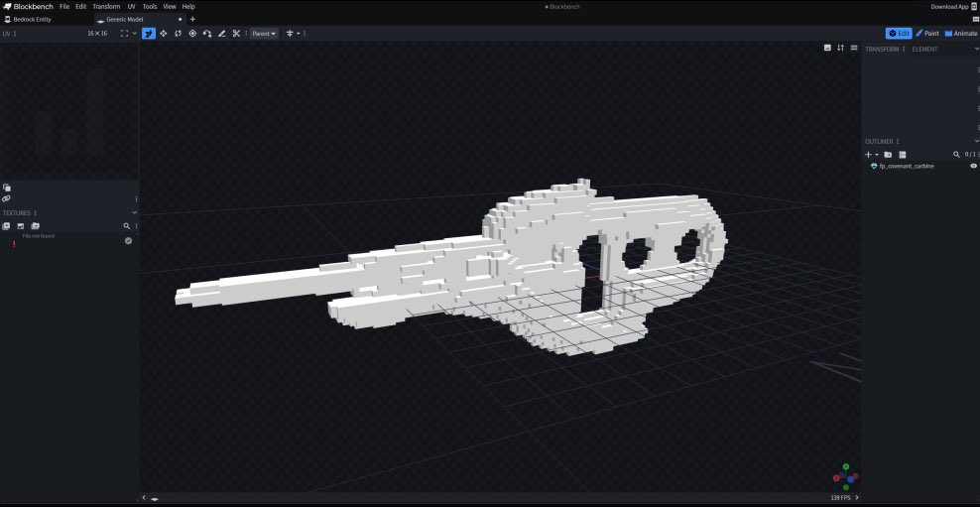The width and height of the screenshot is (980, 507).
Task: Open the UV menu
Action: pos(131,6)
